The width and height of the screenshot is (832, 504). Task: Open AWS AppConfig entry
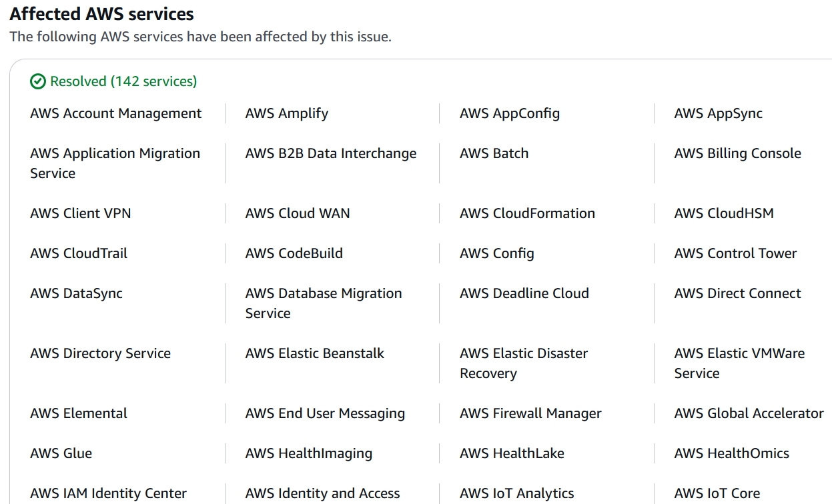click(x=510, y=113)
